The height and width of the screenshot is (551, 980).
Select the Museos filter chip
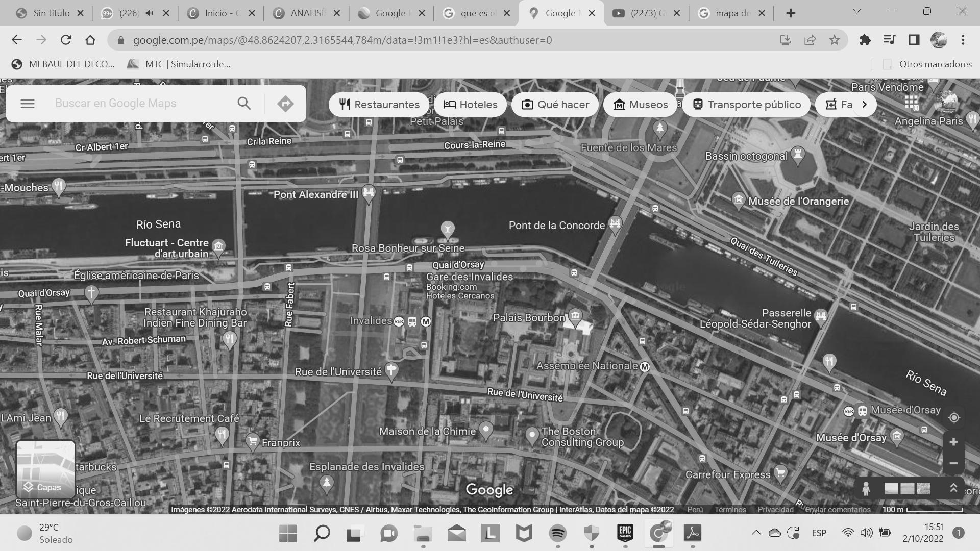click(640, 105)
